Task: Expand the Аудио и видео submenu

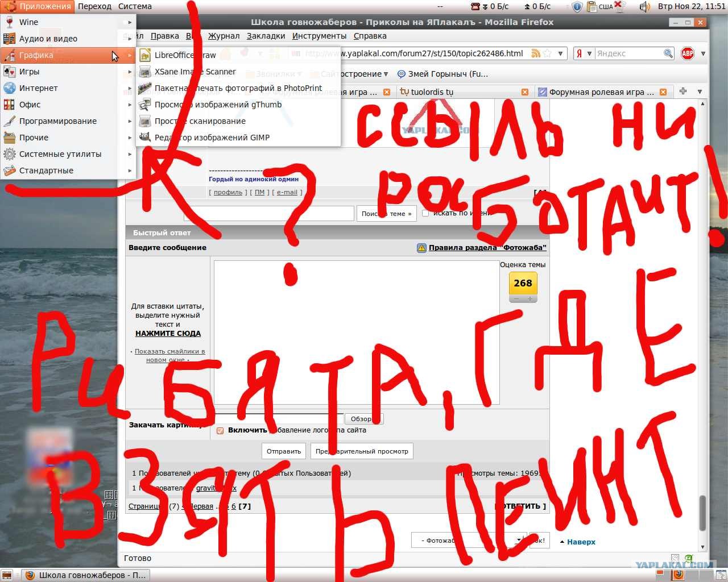Action: tap(68, 39)
